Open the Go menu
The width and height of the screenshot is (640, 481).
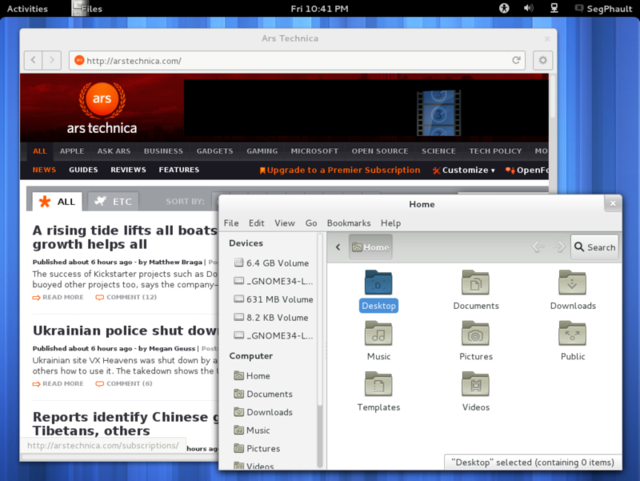click(311, 223)
